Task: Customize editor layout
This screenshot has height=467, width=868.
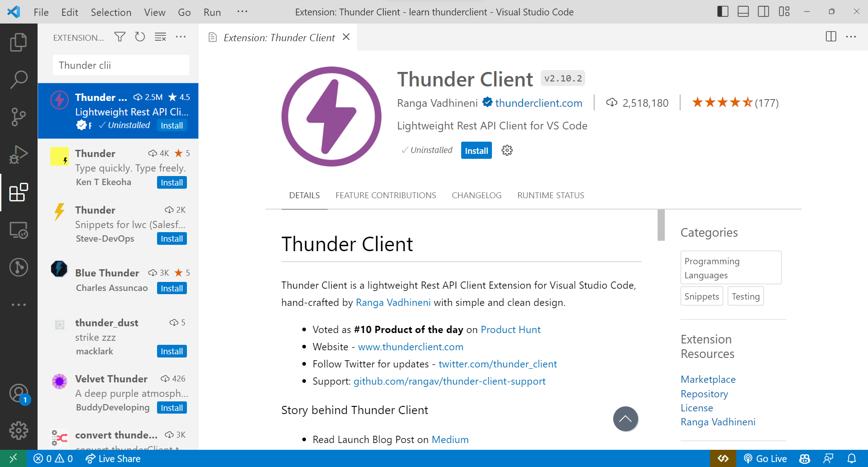Action: point(784,12)
